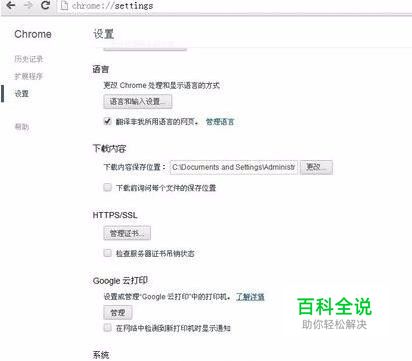Click the 管理 button under Google 云打印

(x=118, y=313)
